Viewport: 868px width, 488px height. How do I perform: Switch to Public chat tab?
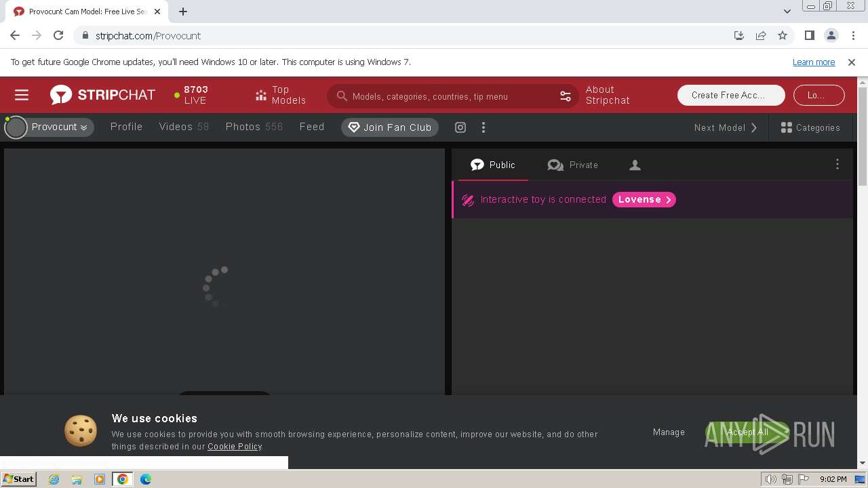point(493,165)
